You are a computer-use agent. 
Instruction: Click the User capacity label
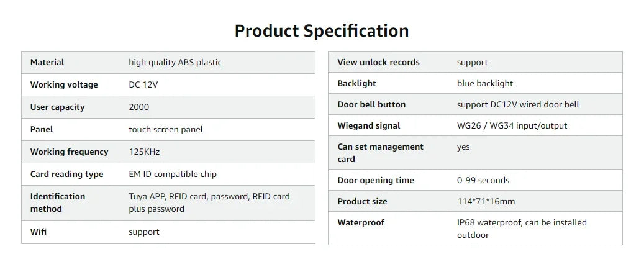[x=57, y=107]
